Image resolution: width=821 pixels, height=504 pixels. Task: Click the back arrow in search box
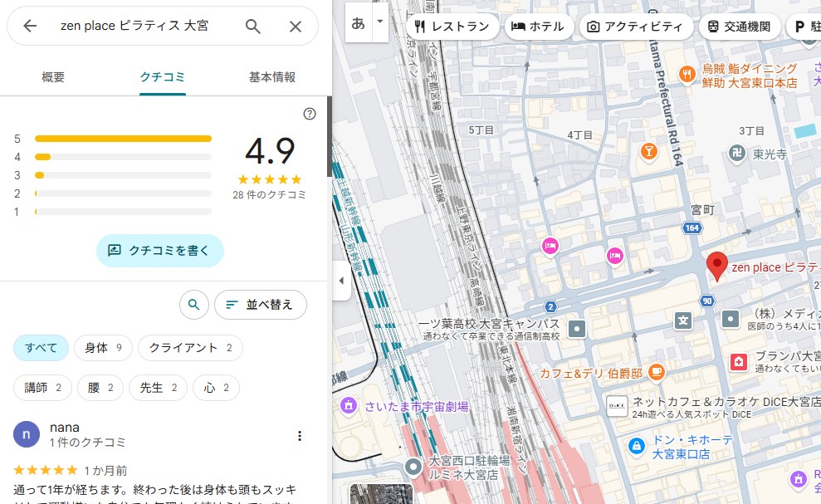coord(31,27)
